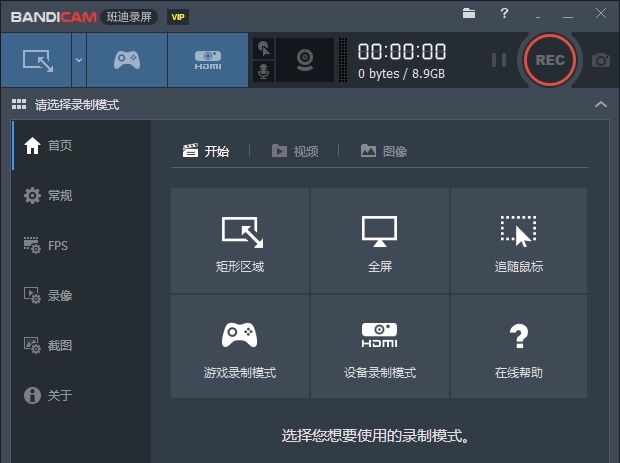Open the FPS settings sidebar item
Image resolution: width=620 pixels, height=463 pixels.
click(x=82, y=246)
